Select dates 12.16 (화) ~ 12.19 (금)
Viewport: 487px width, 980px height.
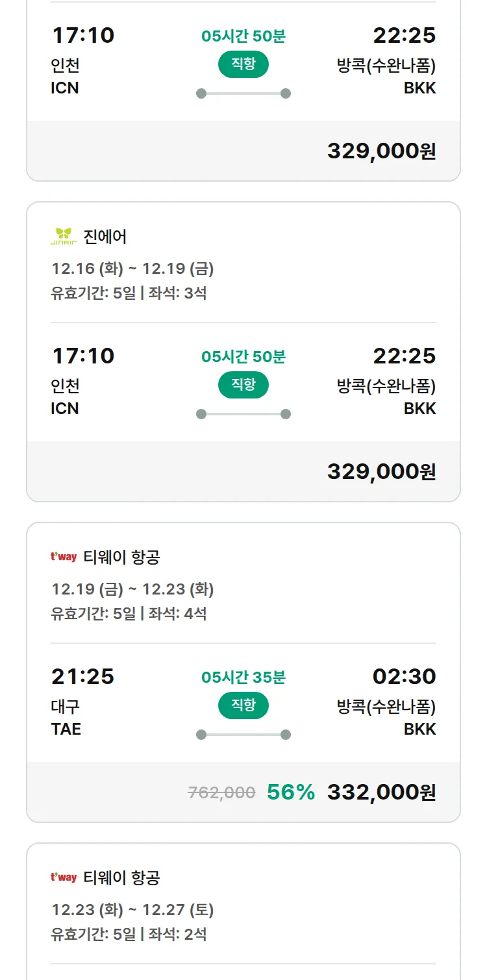click(132, 269)
